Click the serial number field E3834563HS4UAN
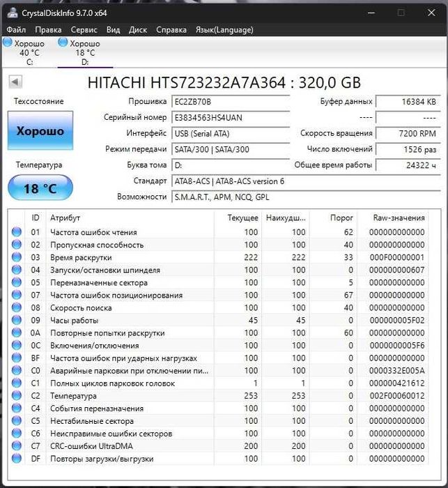 click(x=231, y=118)
